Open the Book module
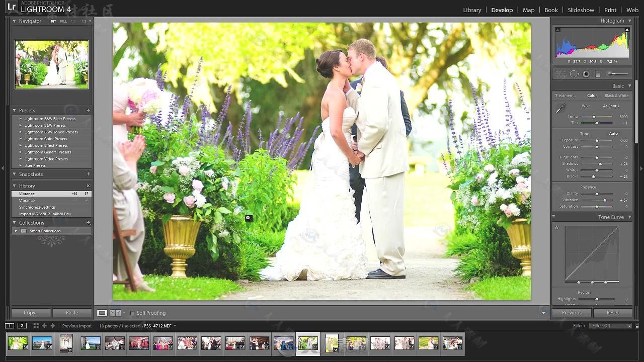This screenshot has width=644, height=362. click(551, 10)
